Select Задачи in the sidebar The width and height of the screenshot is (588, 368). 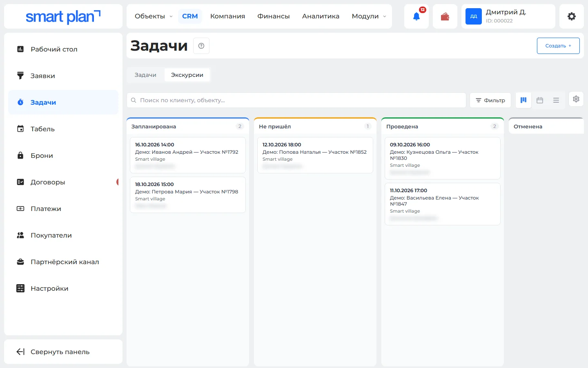tap(63, 102)
